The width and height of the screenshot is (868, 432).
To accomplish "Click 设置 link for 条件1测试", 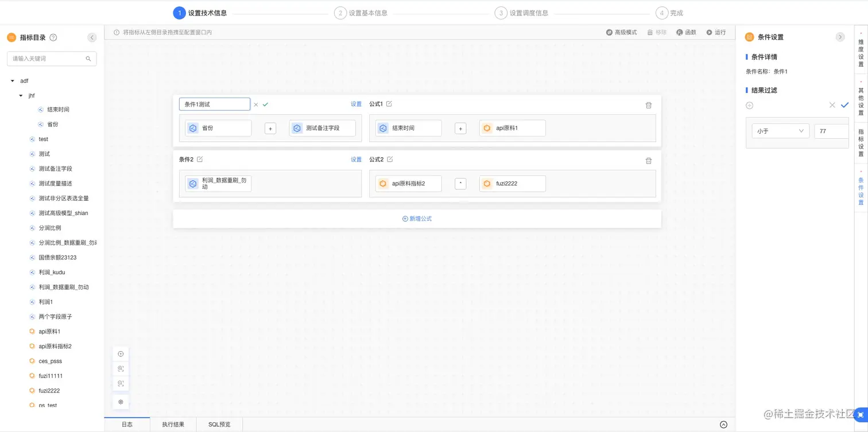I will (x=356, y=104).
